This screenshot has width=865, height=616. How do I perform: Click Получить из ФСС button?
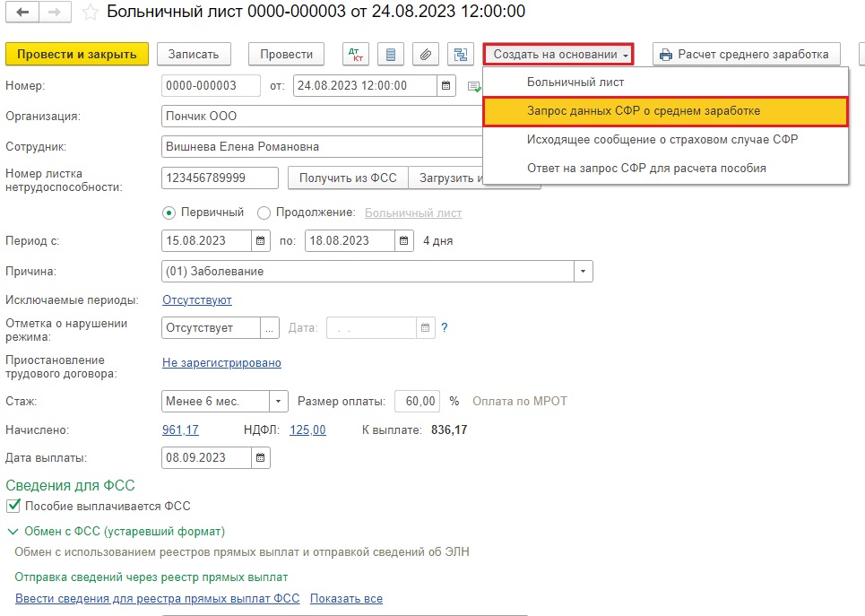point(348,178)
